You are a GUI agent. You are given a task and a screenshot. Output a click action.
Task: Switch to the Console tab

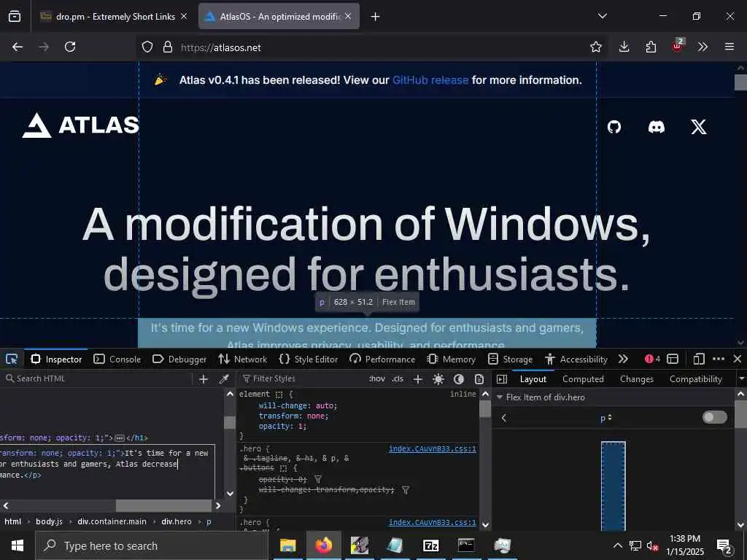point(117,359)
